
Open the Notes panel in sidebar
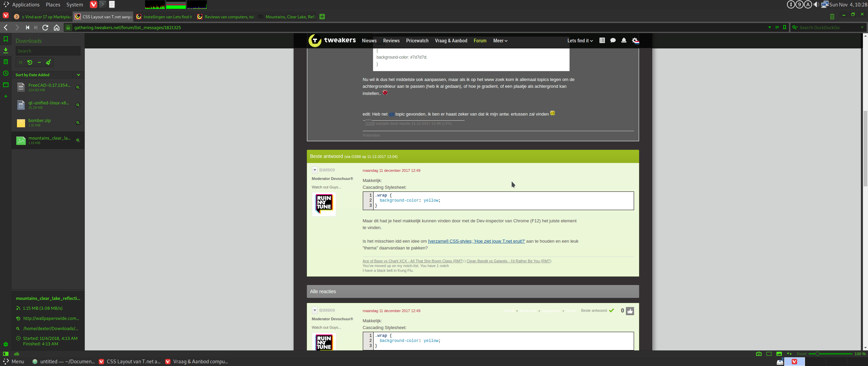[6, 62]
